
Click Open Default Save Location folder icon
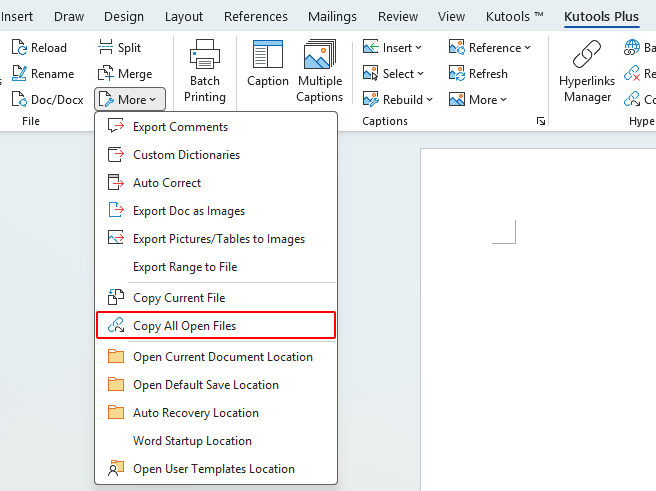coord(115,384)
